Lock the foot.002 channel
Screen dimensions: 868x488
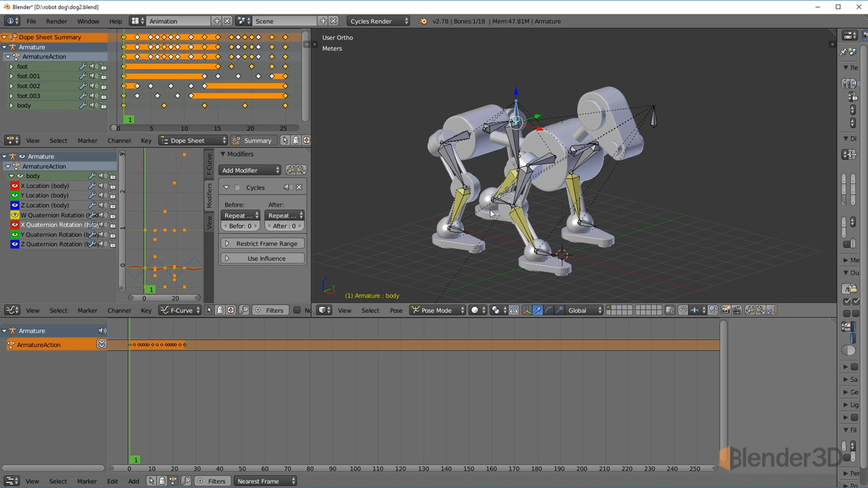point(104,86)
